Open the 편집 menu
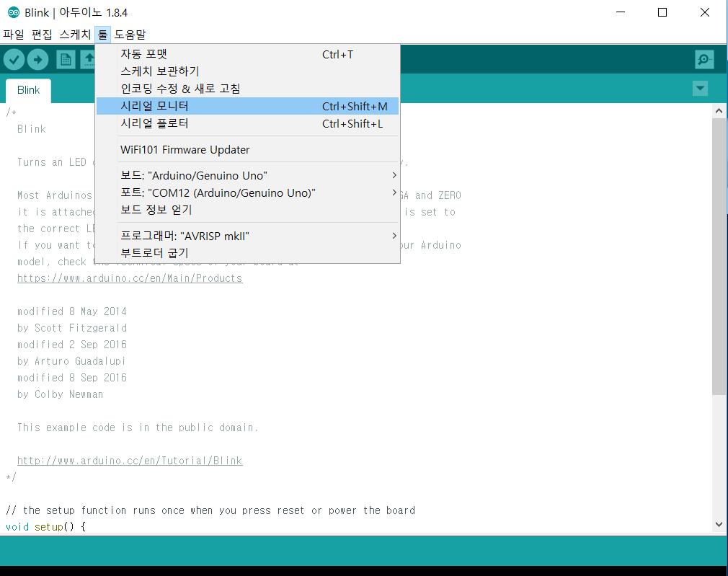Image resolution: width=728 pixels, height=576 pixels. (42, 35)
